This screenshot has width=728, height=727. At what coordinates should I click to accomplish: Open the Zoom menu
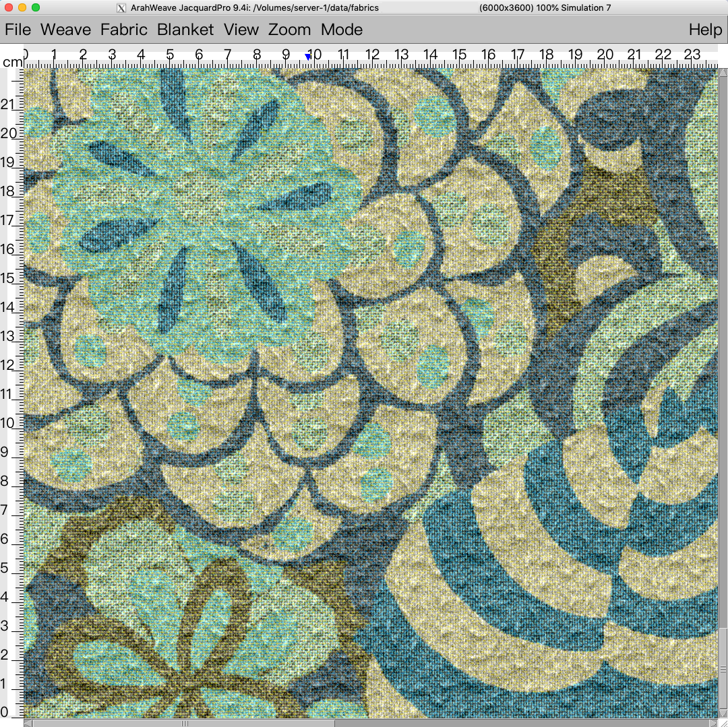[x=289, y=30]
